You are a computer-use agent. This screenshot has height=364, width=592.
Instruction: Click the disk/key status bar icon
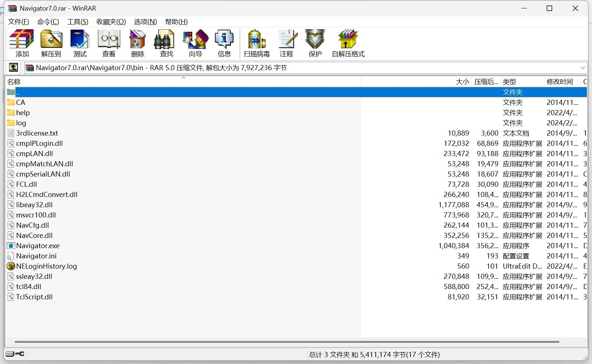pyautogui.click(x=15, y=354)
